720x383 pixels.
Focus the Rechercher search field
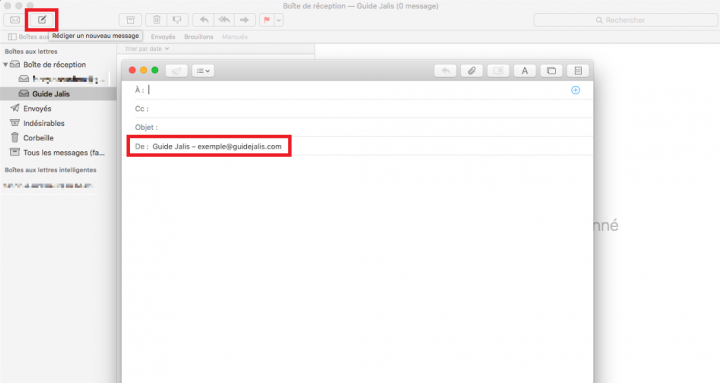tap(625, 20)
